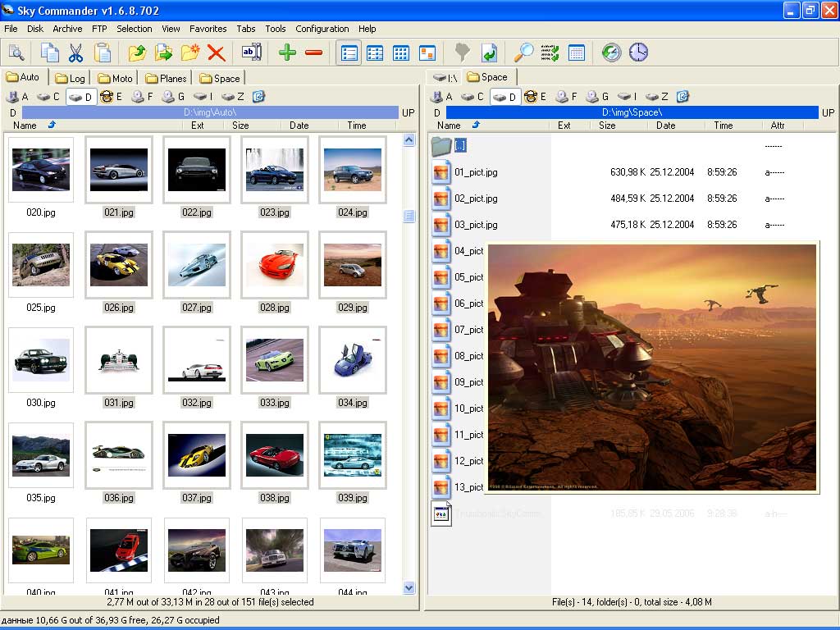The height and width of the screenshot is (630, 840).
Task: Open the magnifier Search tool in toolbar
Action: pyautogui.click(x=523, y=53)
